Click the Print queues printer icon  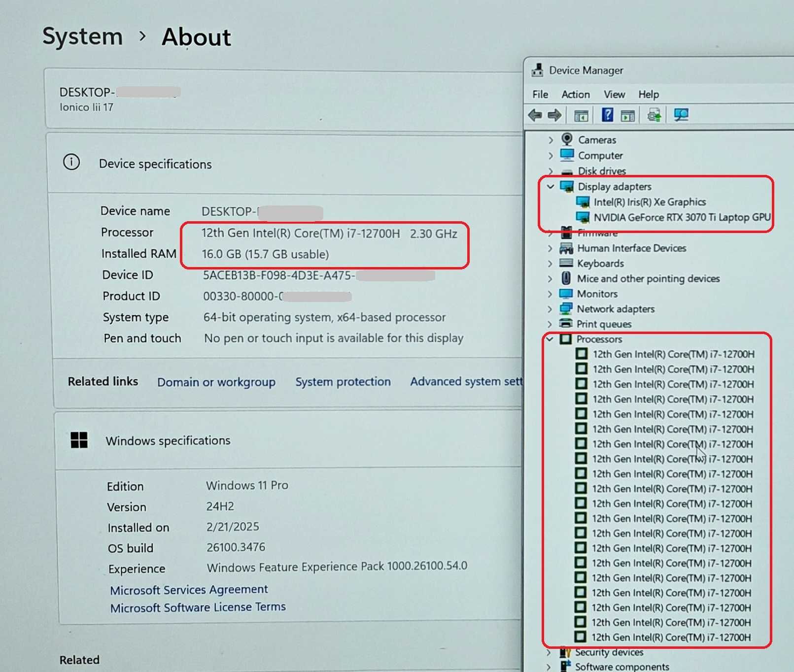coord(566,324)
